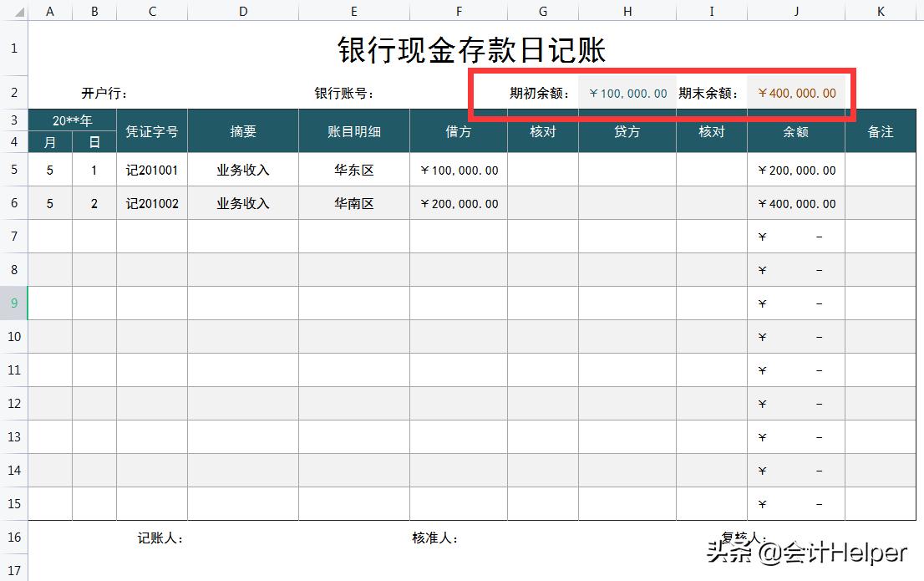Click the 凭证字号 column header cell
This screenshot has width=924, height=581.
coord(152,130)
